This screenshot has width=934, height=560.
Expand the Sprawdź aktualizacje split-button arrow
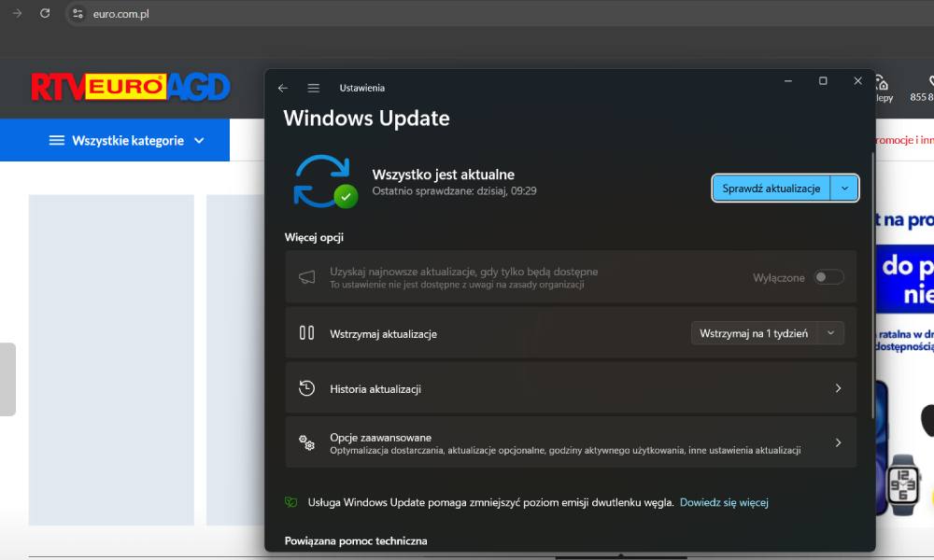click(x=844, y=188)
